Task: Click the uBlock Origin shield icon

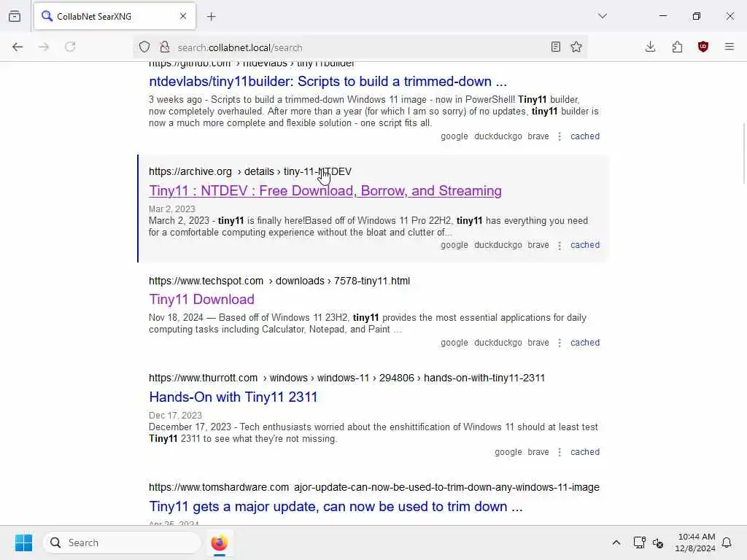Action: pyautogui.click(x=703, y=47)
